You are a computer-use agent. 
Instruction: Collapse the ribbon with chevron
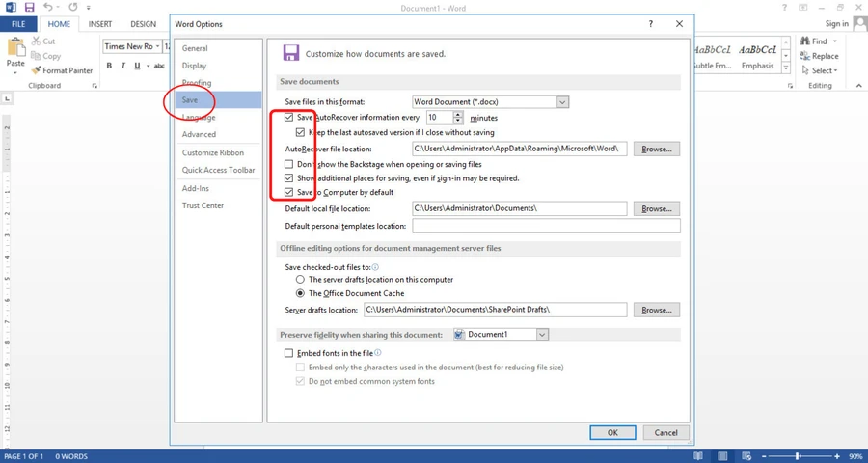coord(858,86)
